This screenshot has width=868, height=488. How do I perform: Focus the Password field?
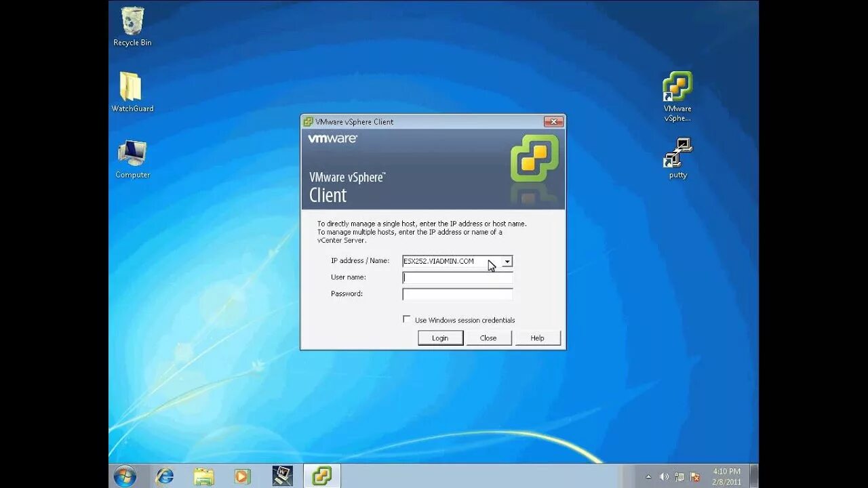coord(458,294)
